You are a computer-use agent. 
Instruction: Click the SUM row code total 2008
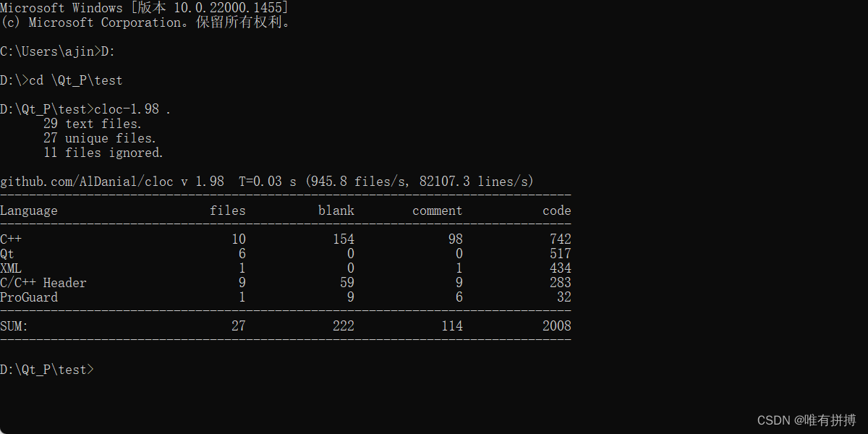557,326
